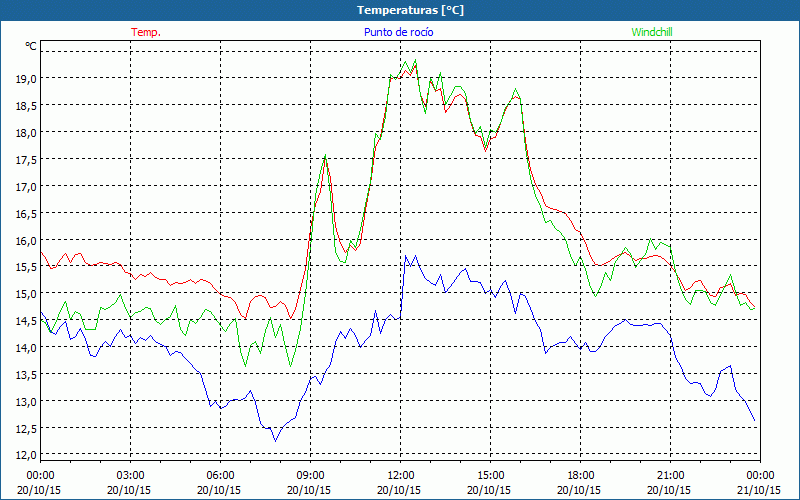The height and width of the screenshot is (500, 800).
Task: Select the green Windchill legend label
Action: click(x=653, y=32)
